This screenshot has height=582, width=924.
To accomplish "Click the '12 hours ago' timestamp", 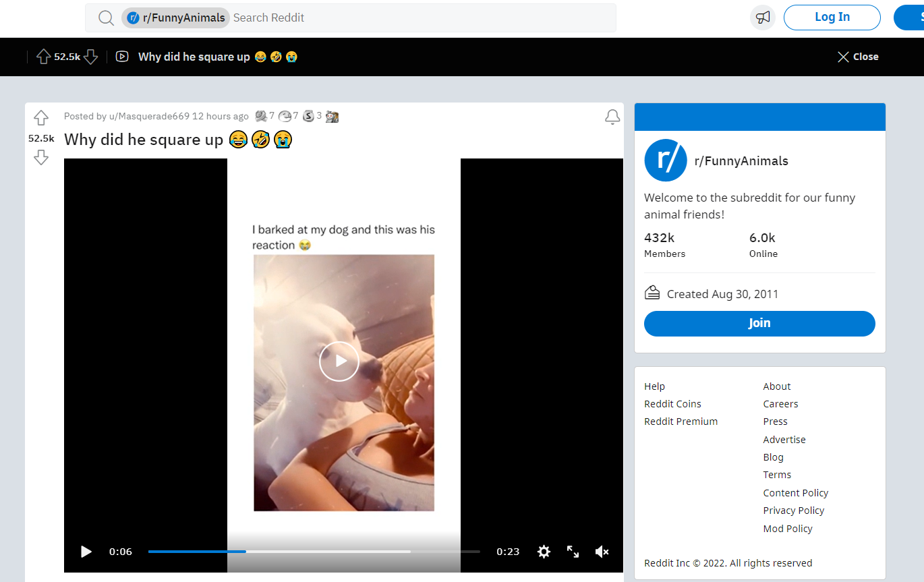I will (x=221, y=116).
